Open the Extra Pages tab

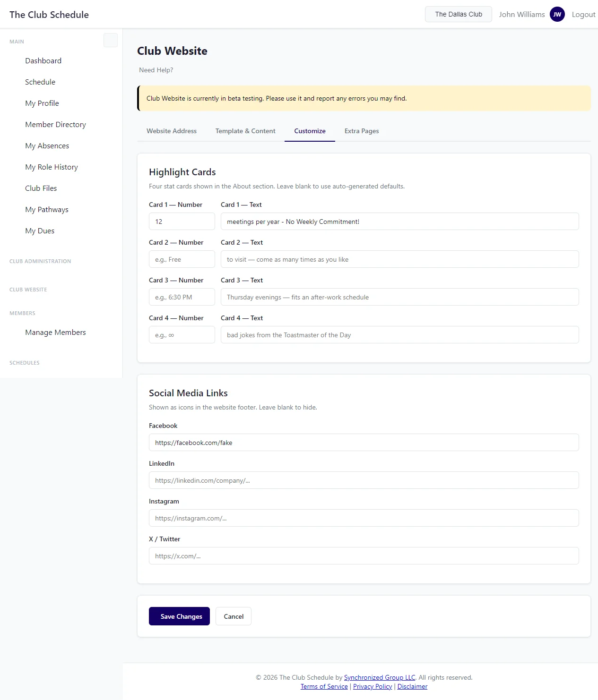coord(361,131)
